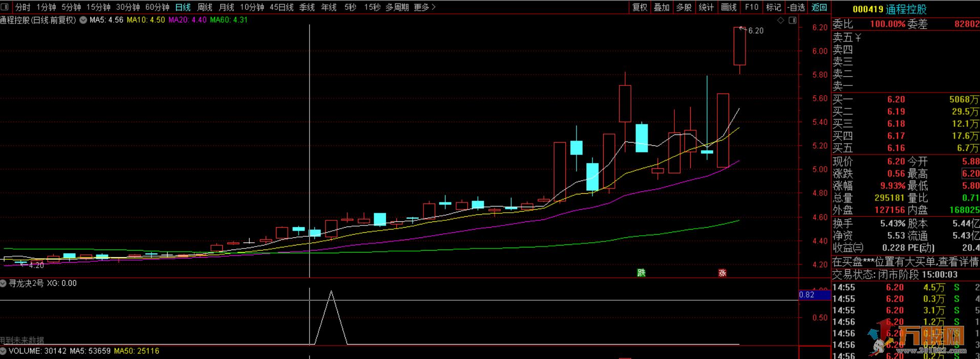Switch to the 月线 monthly chart
Screen dimensions: 980x359
pyautogui.click(x=226, y=7)
